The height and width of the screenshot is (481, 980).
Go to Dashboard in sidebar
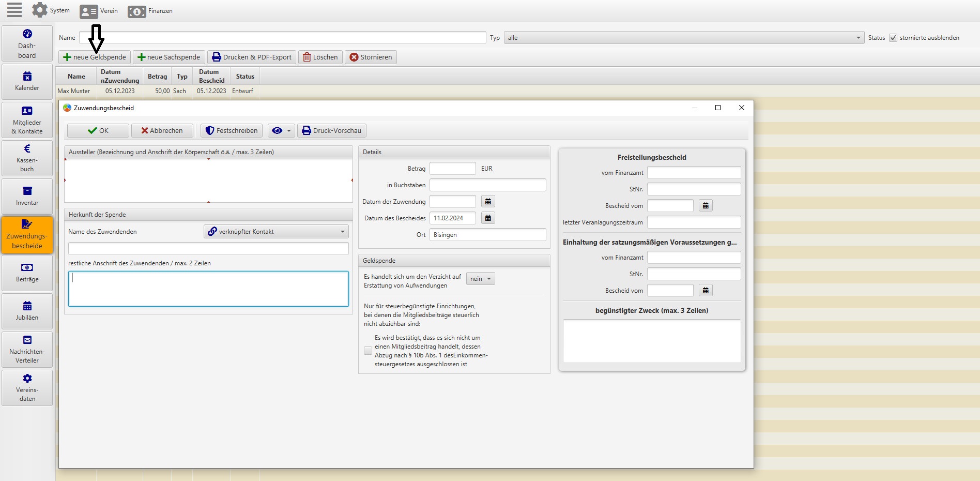coord(27,44)
